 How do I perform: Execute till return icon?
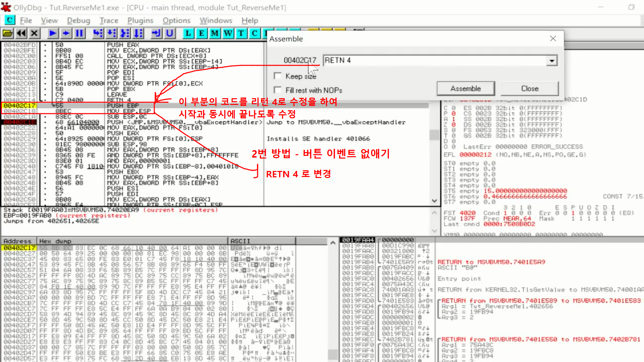tap(156, 33)
